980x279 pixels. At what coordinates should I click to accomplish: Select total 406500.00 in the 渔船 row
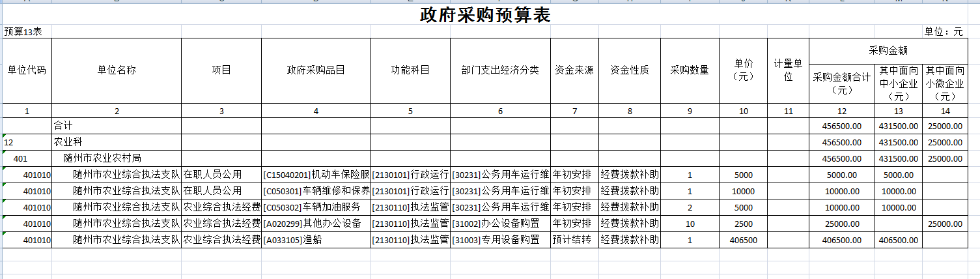pos(842,240)
